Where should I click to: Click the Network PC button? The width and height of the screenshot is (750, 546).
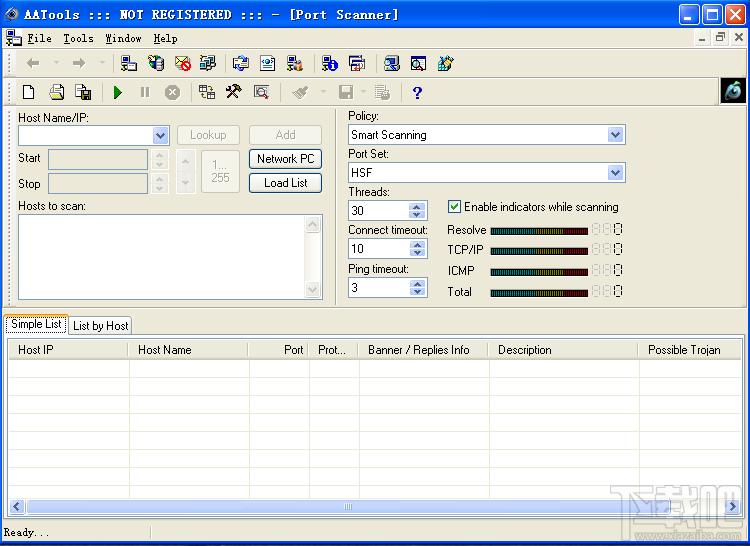tap(285, 159)
